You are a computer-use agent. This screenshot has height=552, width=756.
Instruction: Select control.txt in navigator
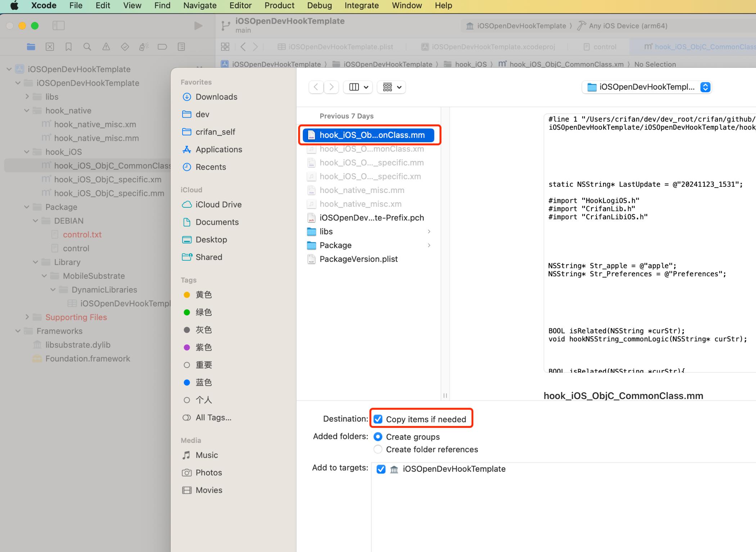tap(82, 235)
